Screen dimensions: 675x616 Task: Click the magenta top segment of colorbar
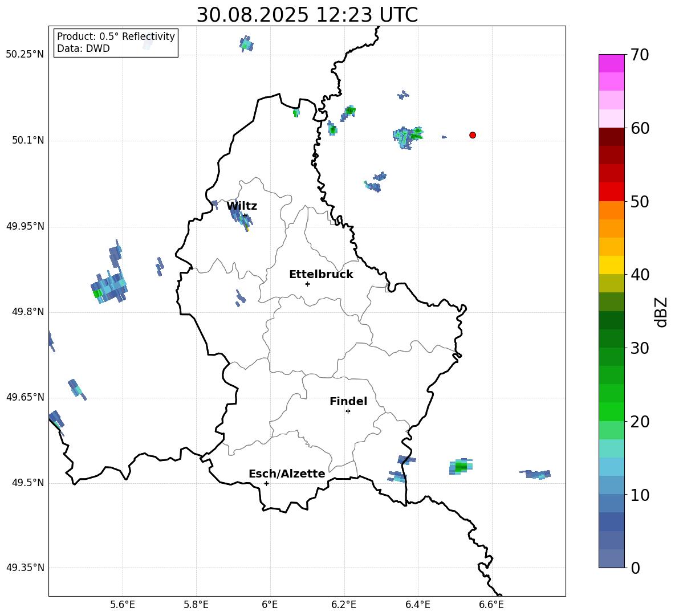click(612, 63)
